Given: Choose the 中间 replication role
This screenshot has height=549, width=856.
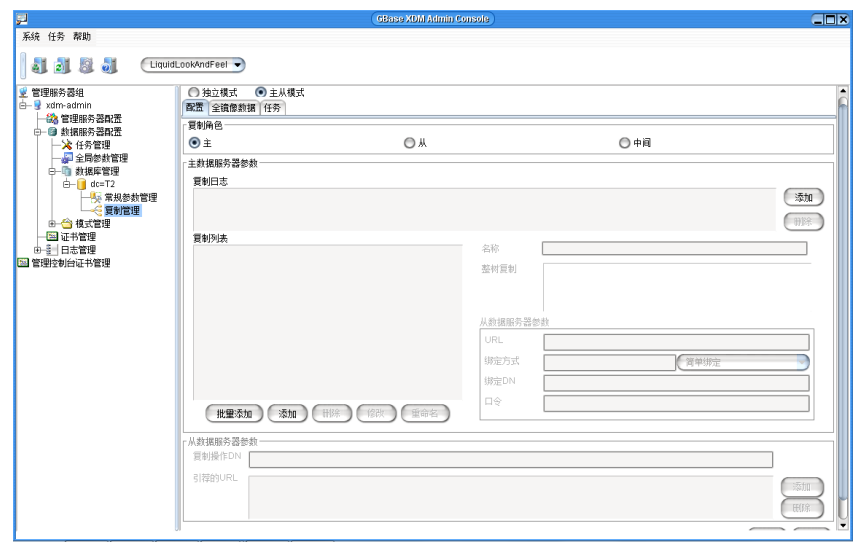Looking at the screenshot, I should coord(625,142).
